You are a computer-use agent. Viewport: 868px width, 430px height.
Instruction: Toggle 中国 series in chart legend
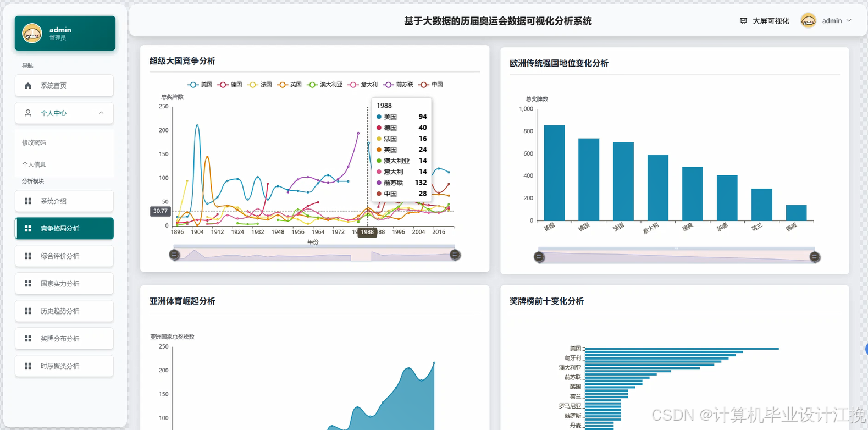[x=430, y=85]
